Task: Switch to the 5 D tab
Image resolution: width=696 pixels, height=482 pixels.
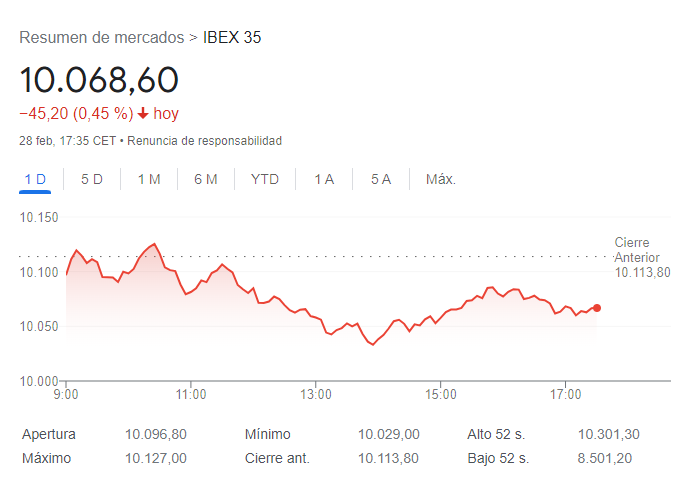Action: click(x=92, y=179)
